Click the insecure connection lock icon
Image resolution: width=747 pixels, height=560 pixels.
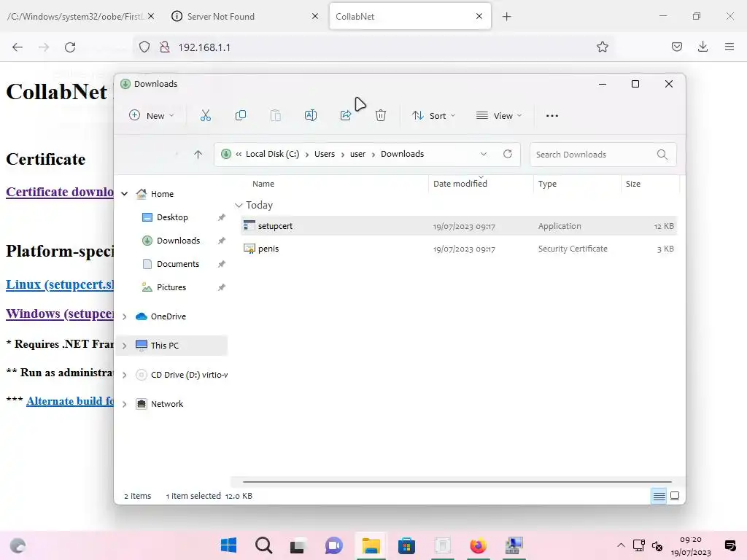tap(165, 47)
